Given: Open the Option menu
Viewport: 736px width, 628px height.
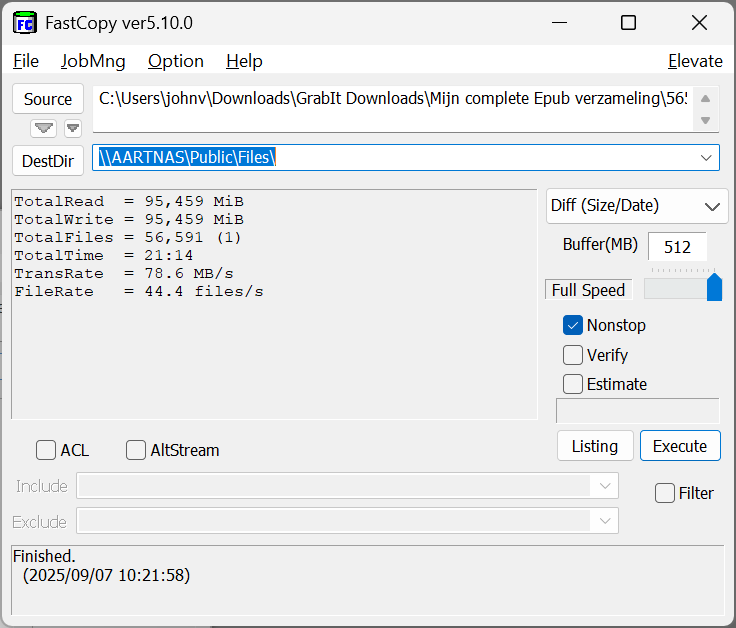Looking at the screenshot, I should 176,61.
